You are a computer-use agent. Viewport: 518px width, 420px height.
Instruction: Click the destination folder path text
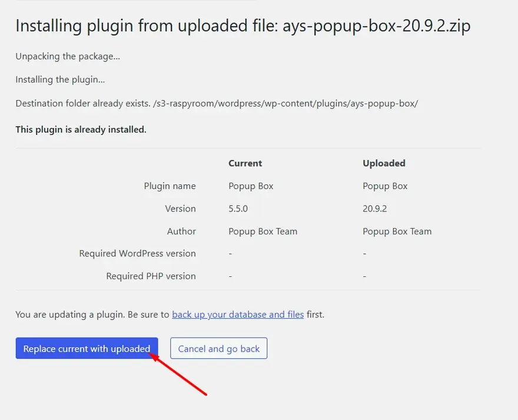pos(285,104)
